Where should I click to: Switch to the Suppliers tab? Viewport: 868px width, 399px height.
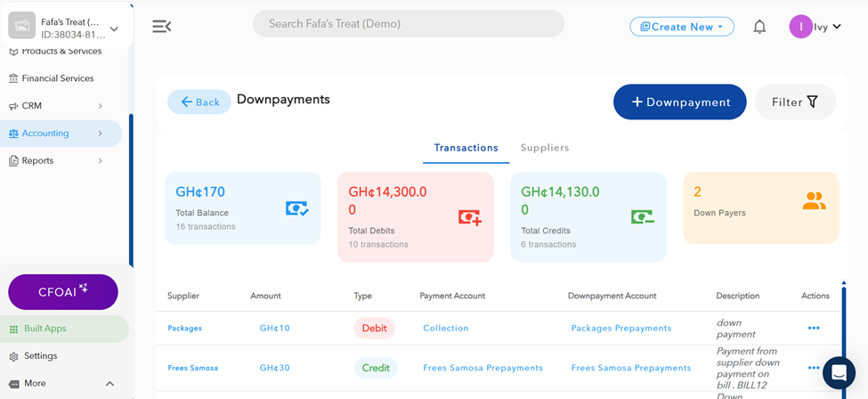click(x=545, y=148)
